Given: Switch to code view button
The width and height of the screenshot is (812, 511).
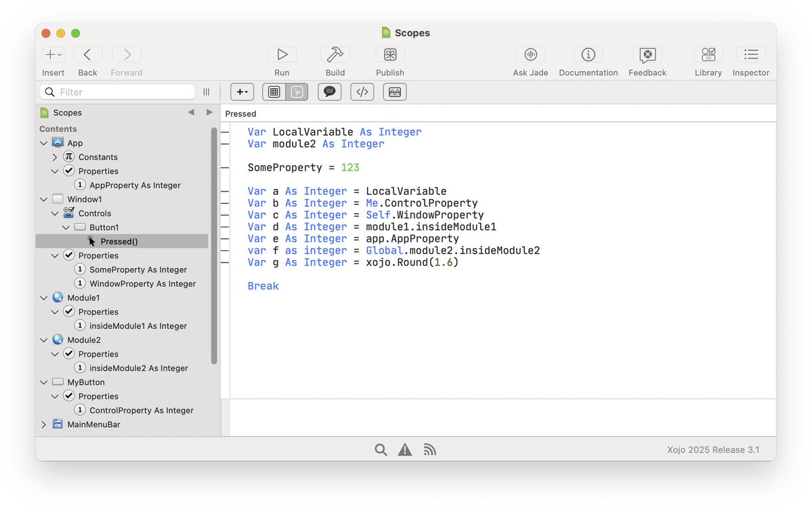Looking at the screenshot, I should click(297, 91).
